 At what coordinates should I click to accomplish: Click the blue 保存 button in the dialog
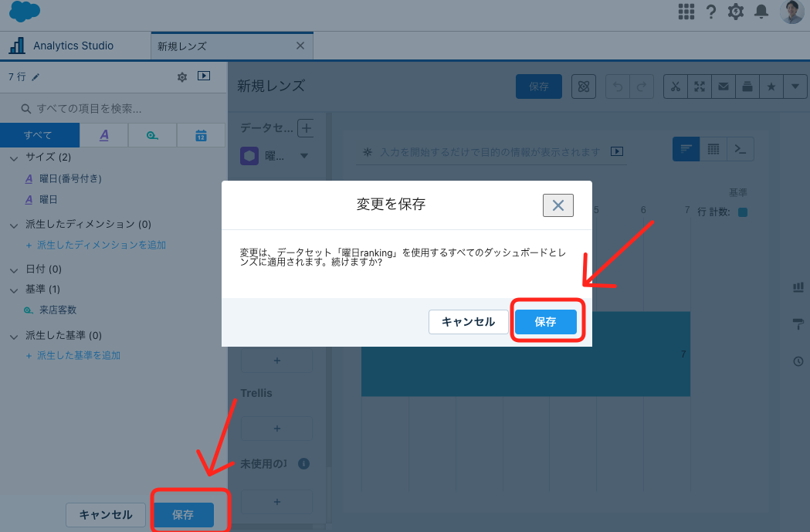tap(545, 322)
